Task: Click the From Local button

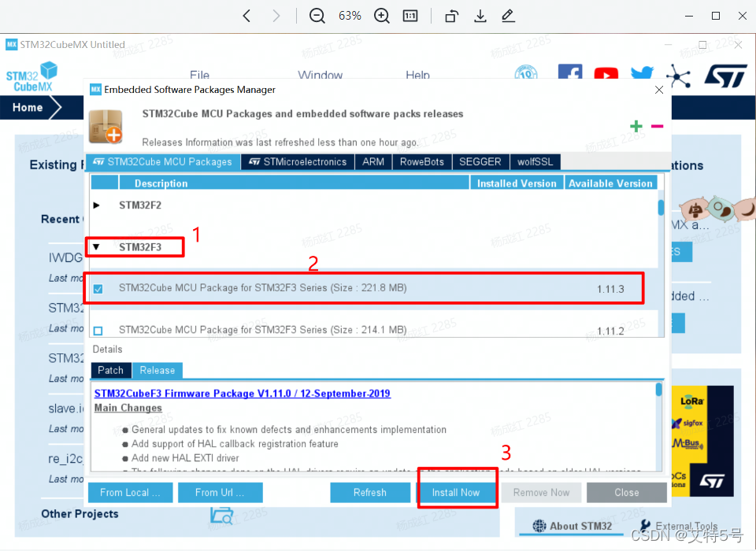Action: (130, 493)
